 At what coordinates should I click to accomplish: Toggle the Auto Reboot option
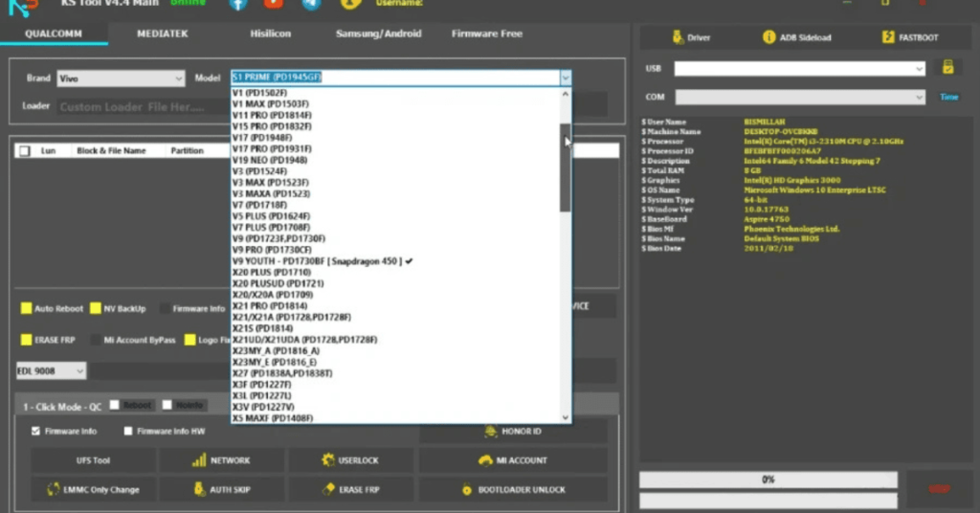point(26,309)
